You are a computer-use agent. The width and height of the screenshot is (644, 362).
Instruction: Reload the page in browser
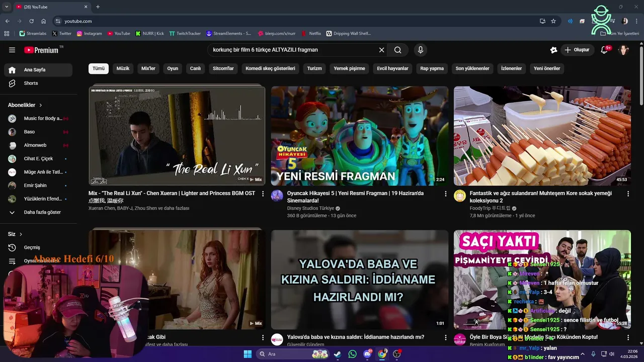click(31, 21)
